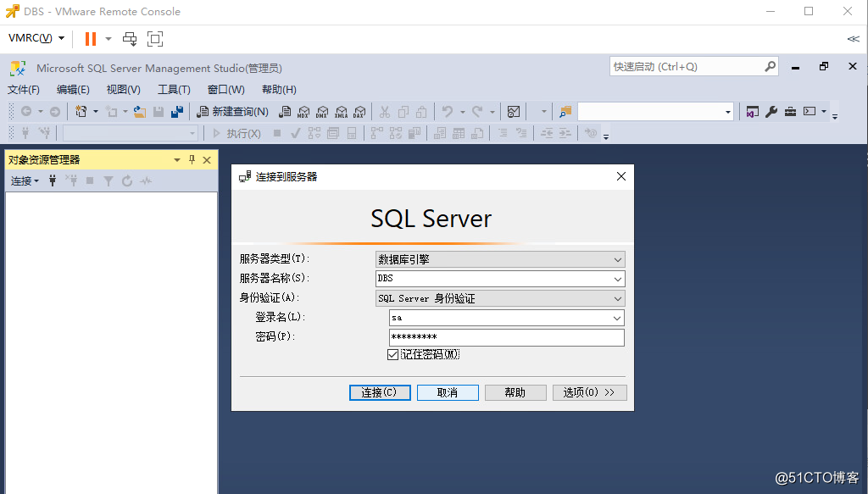Open the 工具(T) menu

[x=174, y=90]
